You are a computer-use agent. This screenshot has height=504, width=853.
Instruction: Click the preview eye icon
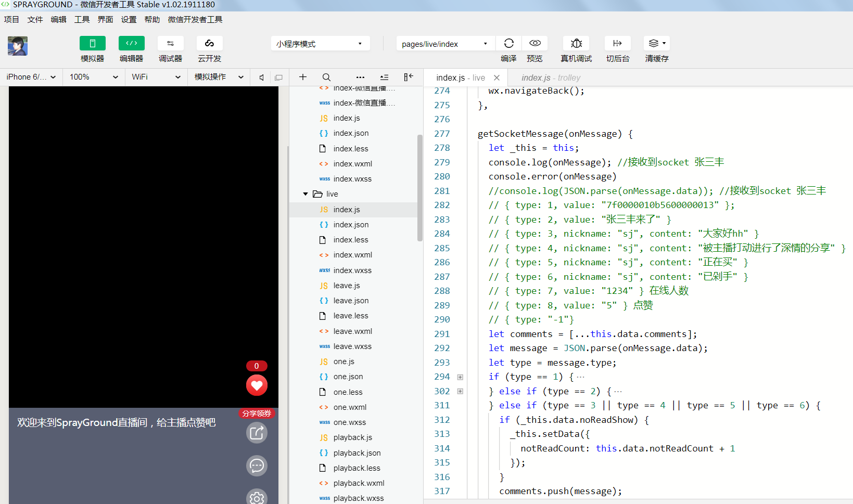[x=534, y=43]
